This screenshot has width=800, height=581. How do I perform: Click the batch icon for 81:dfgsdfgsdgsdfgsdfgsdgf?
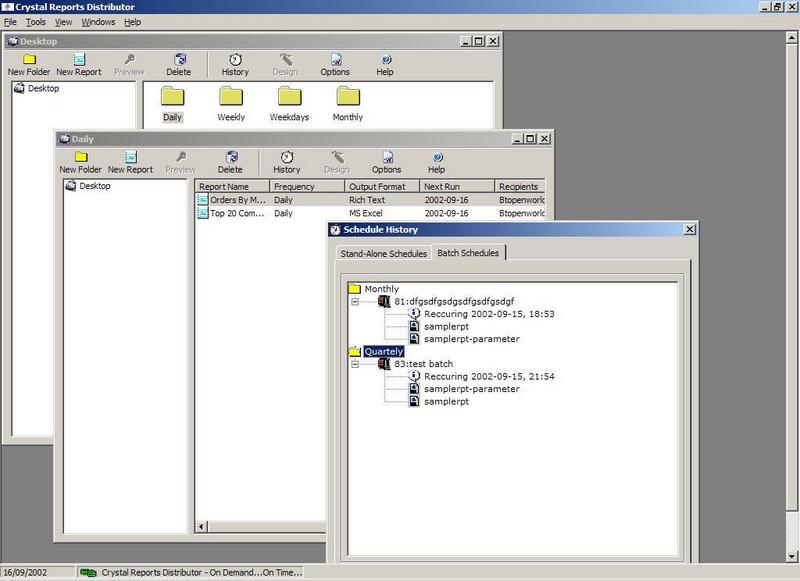(x=384, y=301)
